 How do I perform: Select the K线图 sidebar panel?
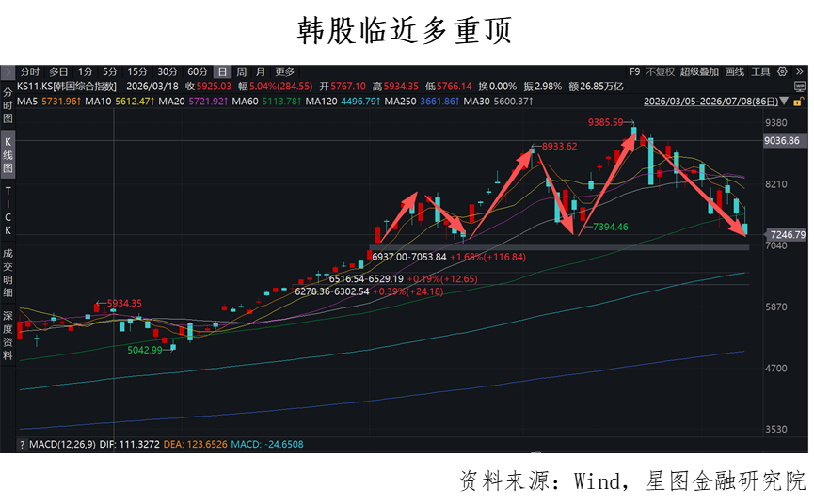pyautogui.click(x=8, y=154)
